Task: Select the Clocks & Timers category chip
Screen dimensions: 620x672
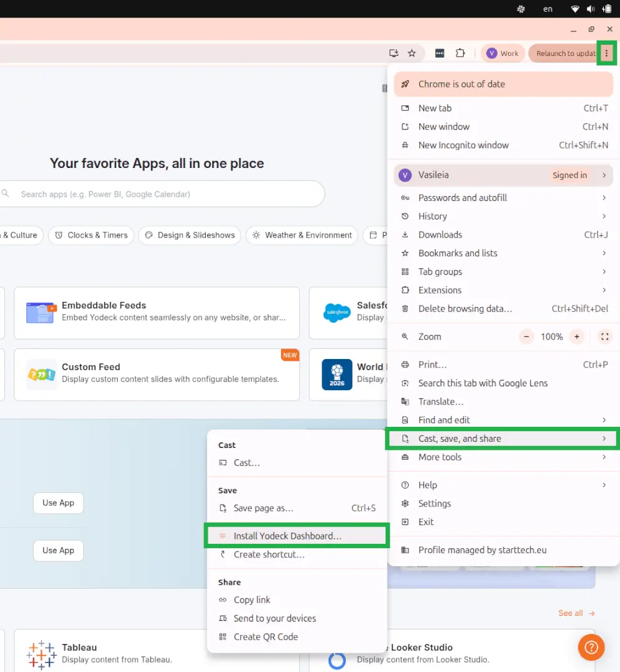Action: pos(91,235)
